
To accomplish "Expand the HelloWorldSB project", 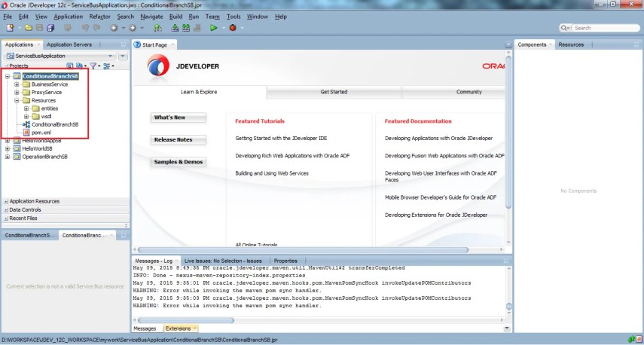I will click(8, 148).
